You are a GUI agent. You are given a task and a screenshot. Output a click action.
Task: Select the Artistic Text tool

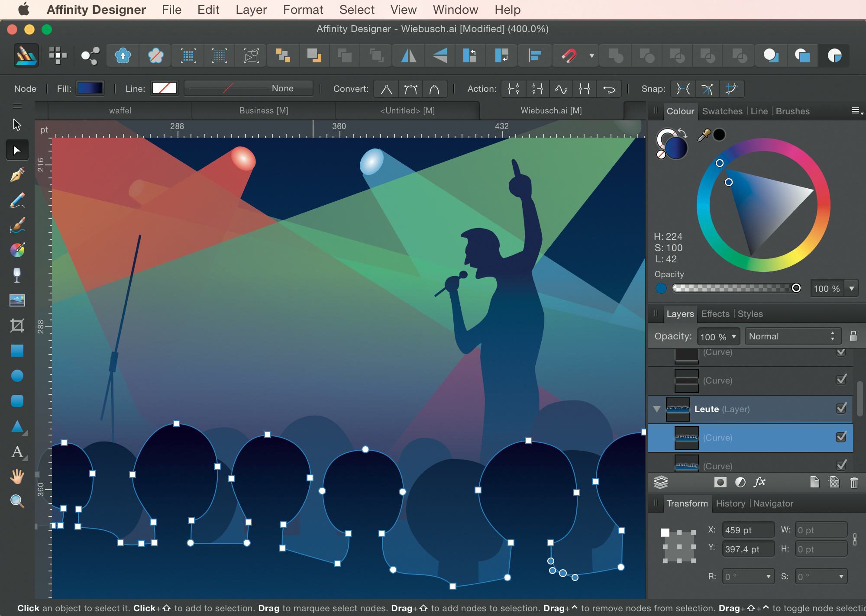click(17, 452)
